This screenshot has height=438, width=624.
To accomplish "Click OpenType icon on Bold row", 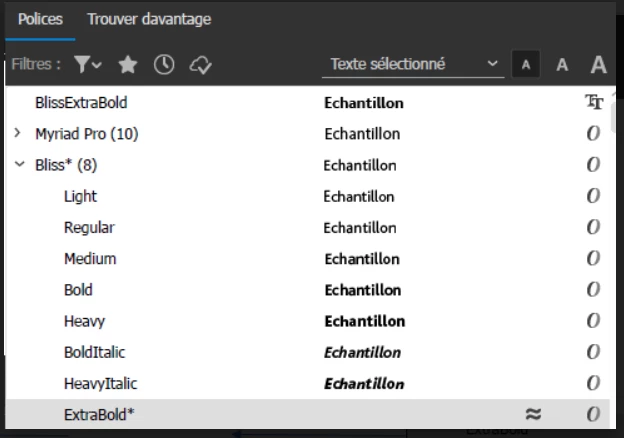I will [593, 289].
